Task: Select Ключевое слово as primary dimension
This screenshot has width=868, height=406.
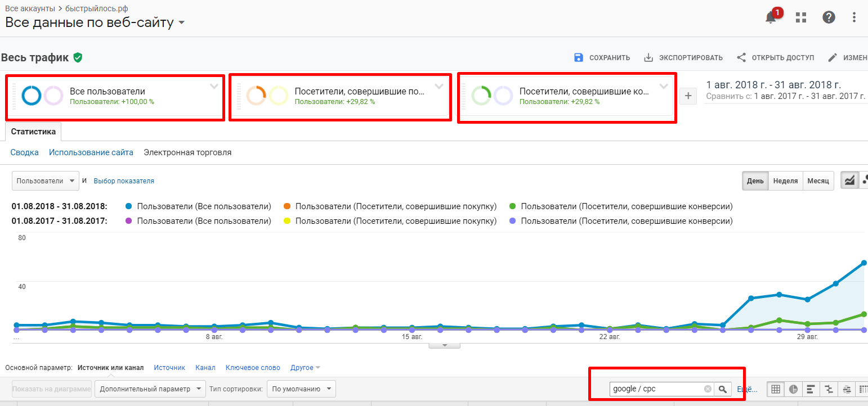Action: tap(253, 368)
